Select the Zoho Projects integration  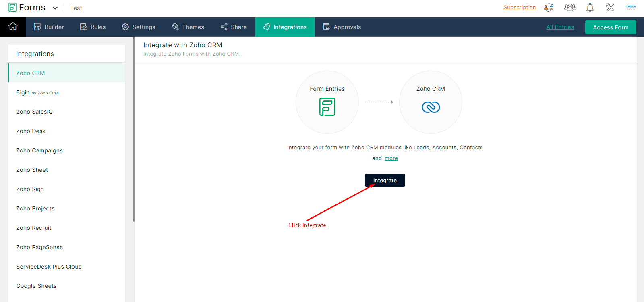[x=66, y=208]
